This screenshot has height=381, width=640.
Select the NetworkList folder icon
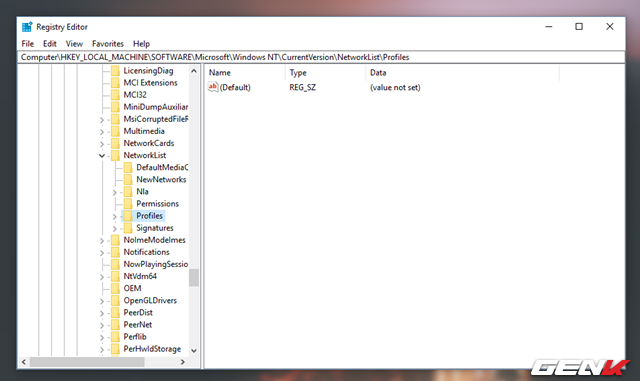(116, 155)
